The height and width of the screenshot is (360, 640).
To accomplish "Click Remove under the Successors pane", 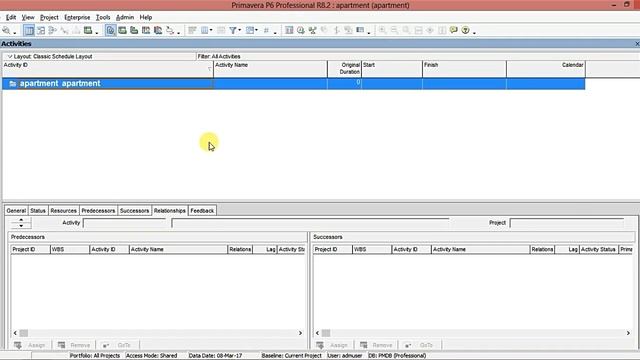I will tap(376, 345).
